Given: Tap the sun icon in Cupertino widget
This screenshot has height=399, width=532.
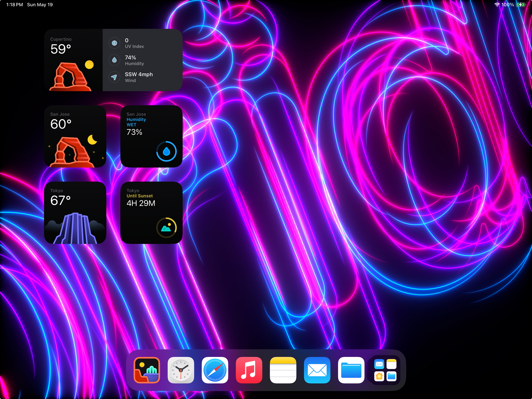Looking at the screenshot, I should [89, 64].
